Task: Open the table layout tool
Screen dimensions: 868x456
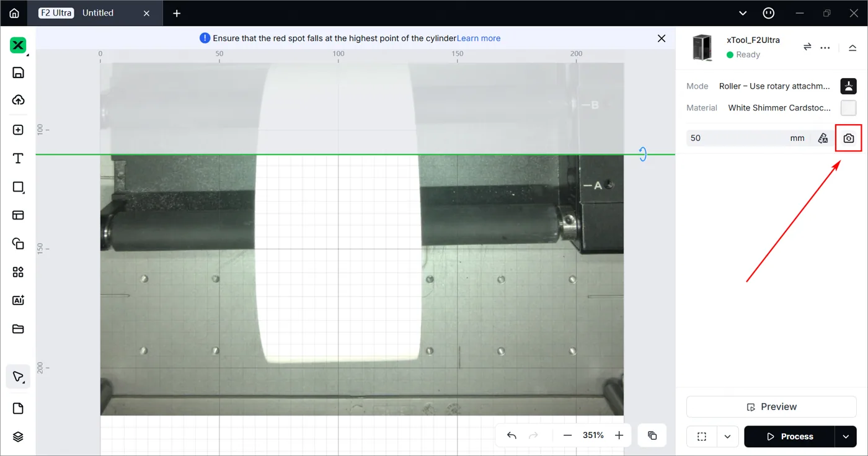Action: [18, 215]
